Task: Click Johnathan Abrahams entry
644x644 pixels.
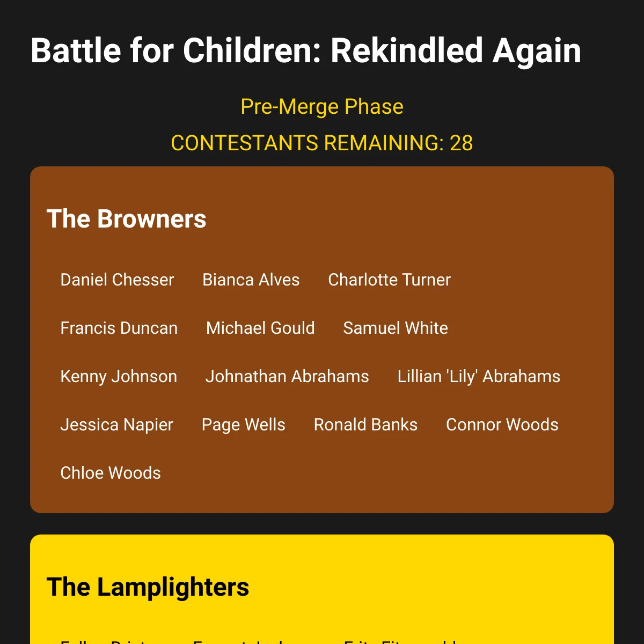Action: tap(287, 376)
